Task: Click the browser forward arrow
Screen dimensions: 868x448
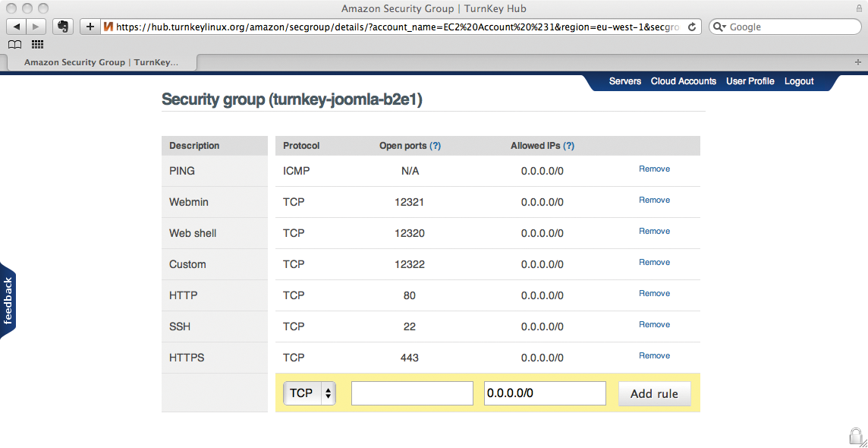Action: 36,27
